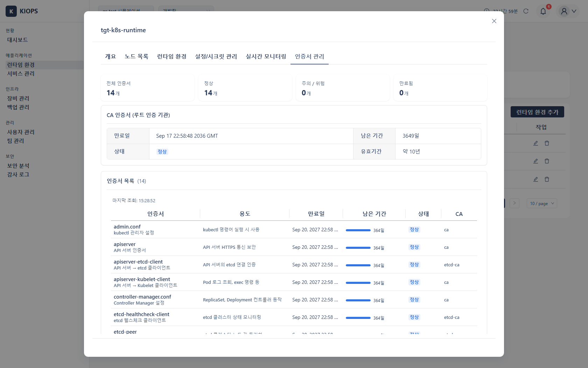Click the 정상 status badge in CA section

point(162,152)
